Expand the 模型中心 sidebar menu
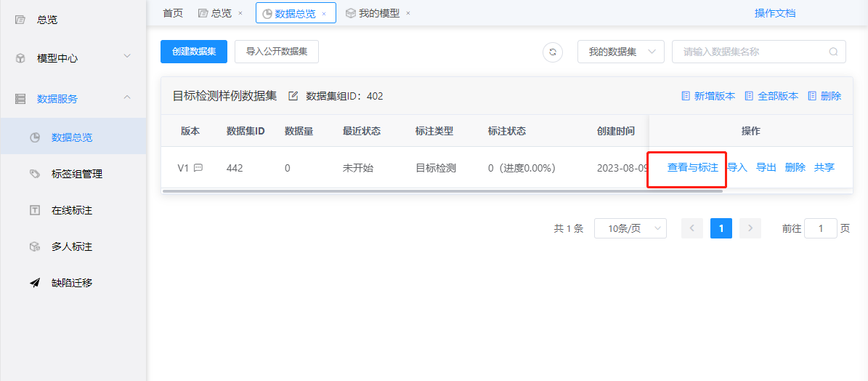Image resolution: width=868 pixels, height=381 pixels. [73, 57]
